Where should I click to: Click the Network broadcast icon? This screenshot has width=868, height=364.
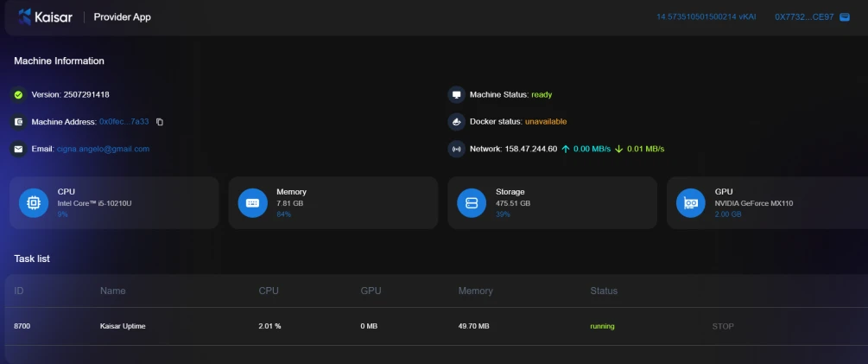point(456,149)
